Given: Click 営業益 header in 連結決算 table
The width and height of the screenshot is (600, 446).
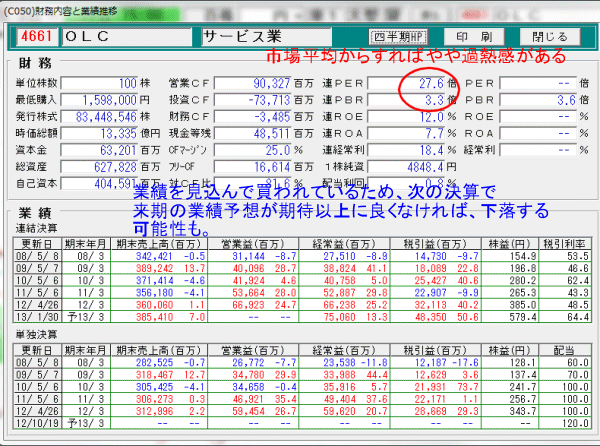Looking at the screenshot, I should pyautogui.click(x=253, y=244).
